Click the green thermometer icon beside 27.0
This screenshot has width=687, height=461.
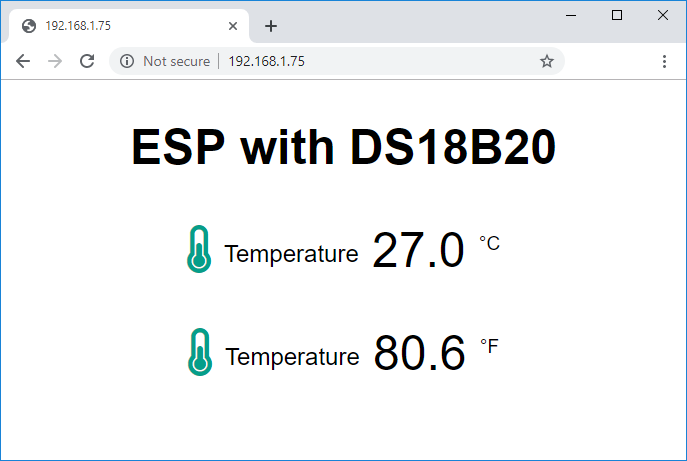click(199, 249)
